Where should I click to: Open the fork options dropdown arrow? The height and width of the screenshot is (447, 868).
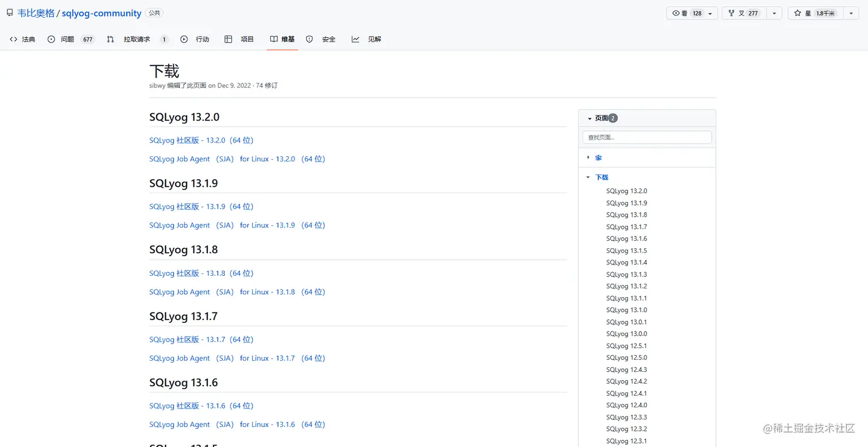pyautogui.click(x=774, y=13)
